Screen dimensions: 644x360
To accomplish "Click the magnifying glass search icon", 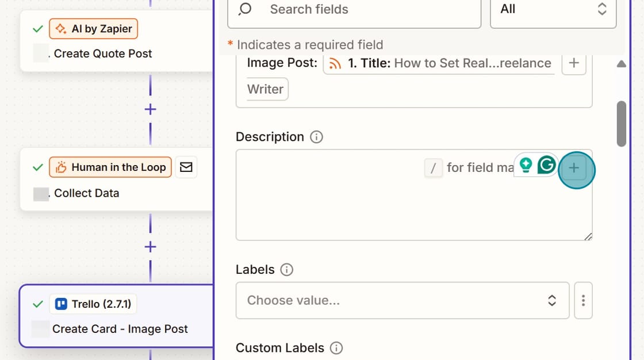I will pos(244,10).
